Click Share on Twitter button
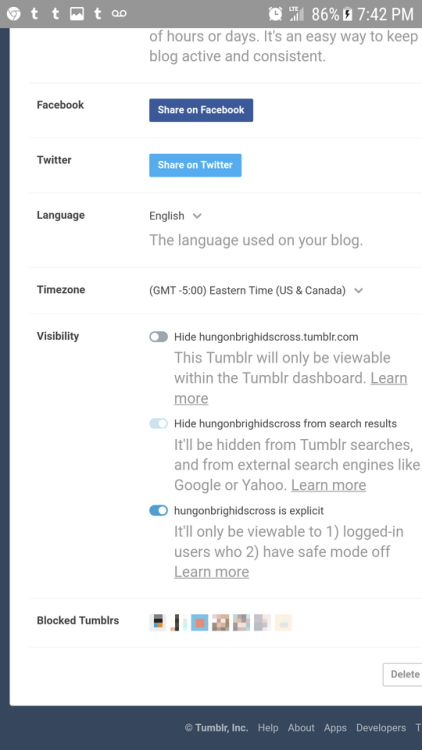The image size is (422, 750). point(195,165)
